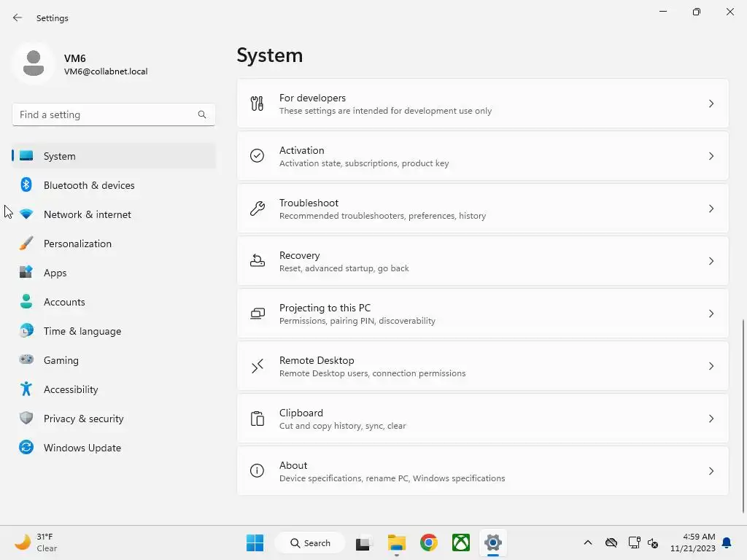Click the Windows Update refresh icon
The image size is (747, 560).
pyautogui.click(x=26, y=447)
